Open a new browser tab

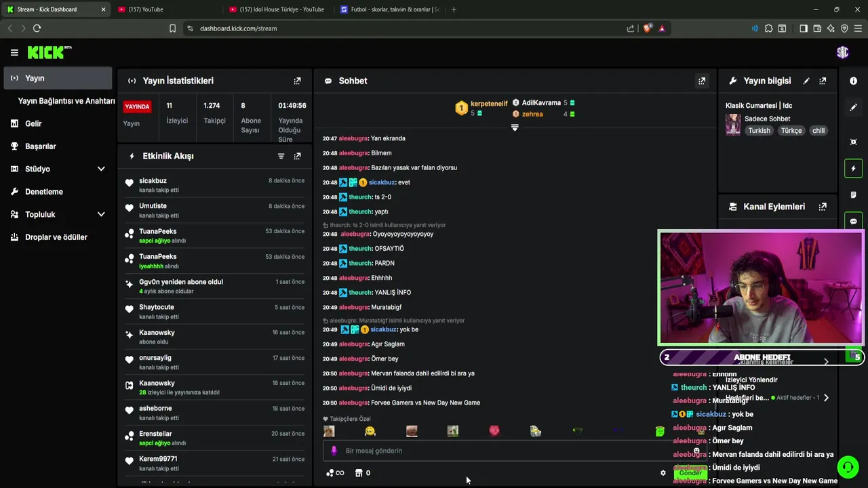[454, 9]
